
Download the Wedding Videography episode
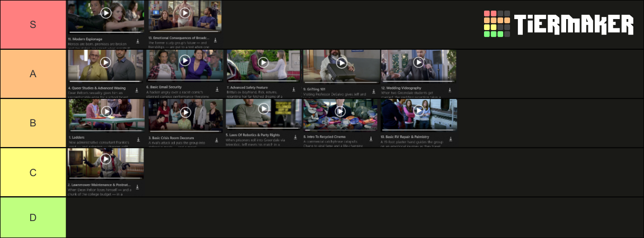click(450, 90)
